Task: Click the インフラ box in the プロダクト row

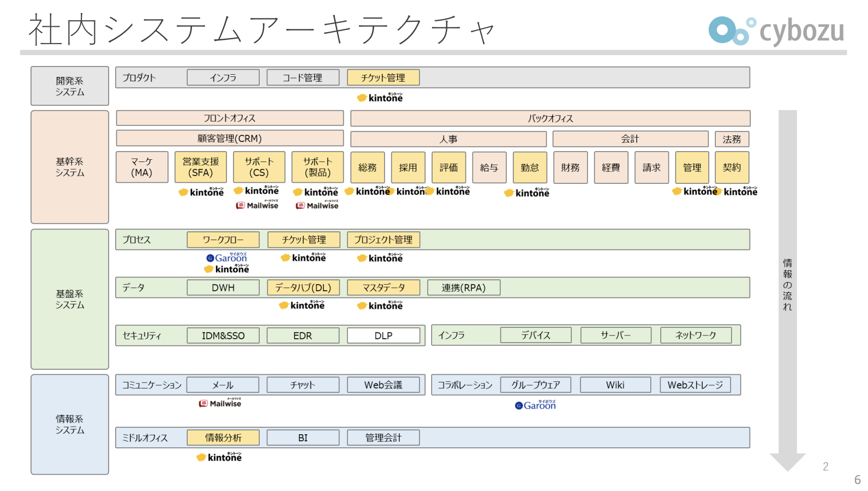Action: (223, 77)
